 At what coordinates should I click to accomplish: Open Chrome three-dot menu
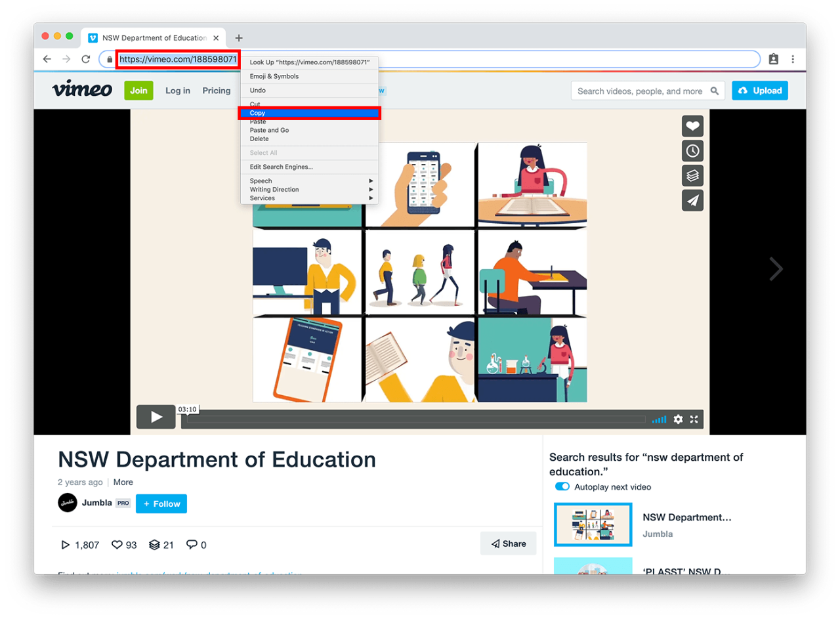click(x=793, y=59)
